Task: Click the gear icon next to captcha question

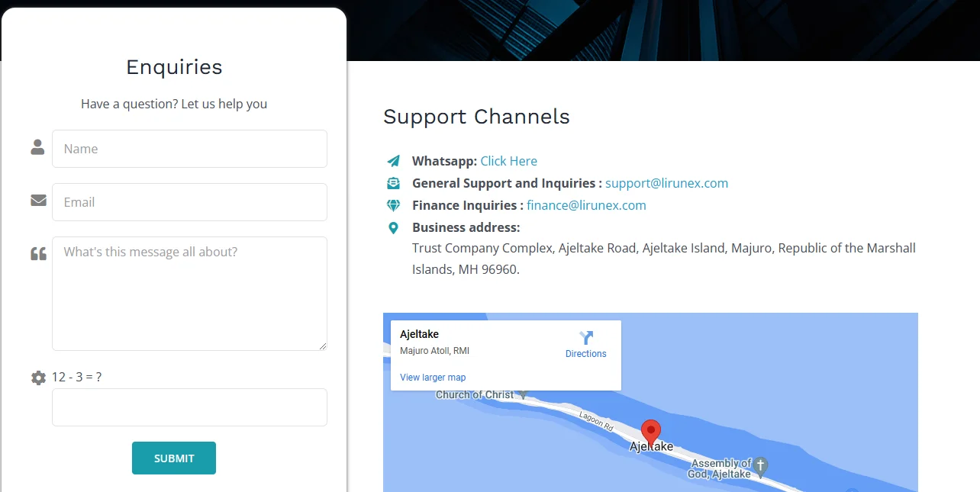Action: coord(38,378)
